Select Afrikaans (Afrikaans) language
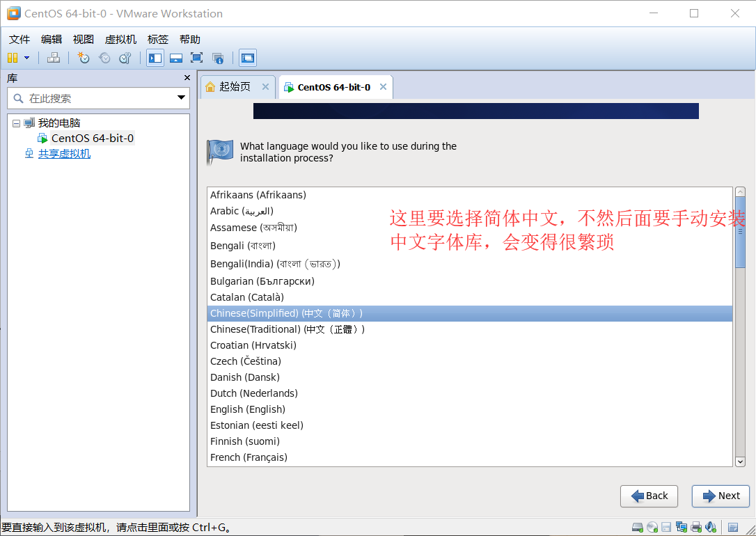Image resolution: width=756 pixels, height=536 pixels. tap(470, 195)
